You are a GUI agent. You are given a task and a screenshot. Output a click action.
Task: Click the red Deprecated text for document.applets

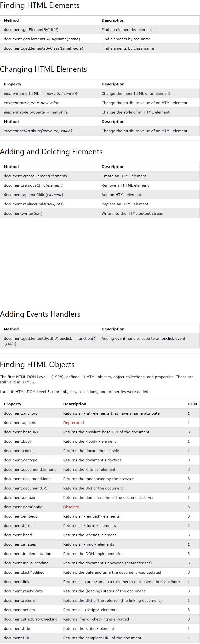click(x=73, y=423)
